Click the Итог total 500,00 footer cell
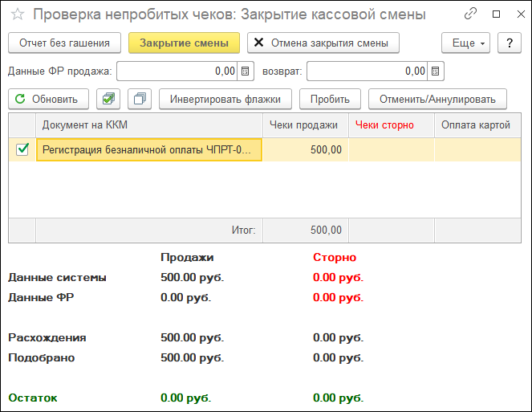Image resolution: width=532 pixels, height=412 pixels. coord(306,230)
